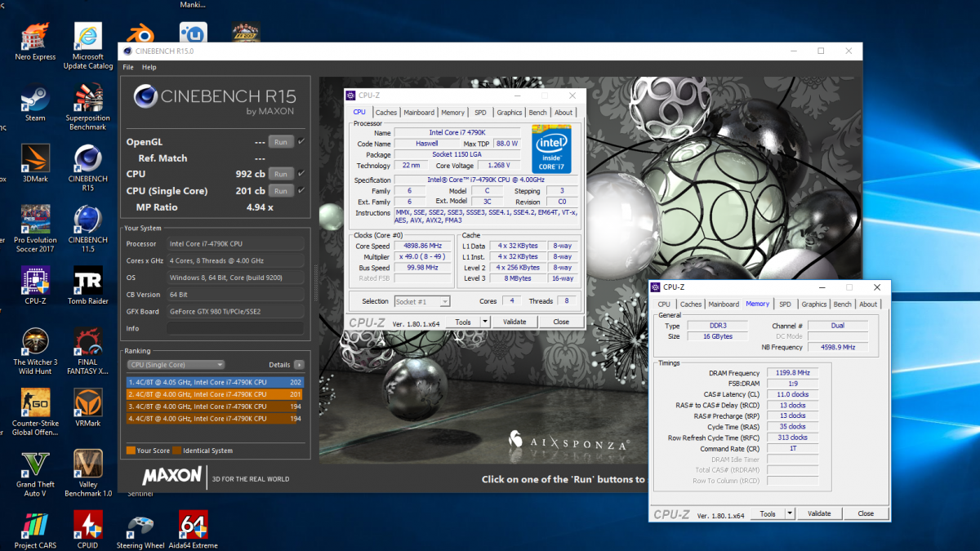This screenshot has width=980, height=551.
Task: Click Close button in CPU-Z Memory window
Action: [866, 513]
